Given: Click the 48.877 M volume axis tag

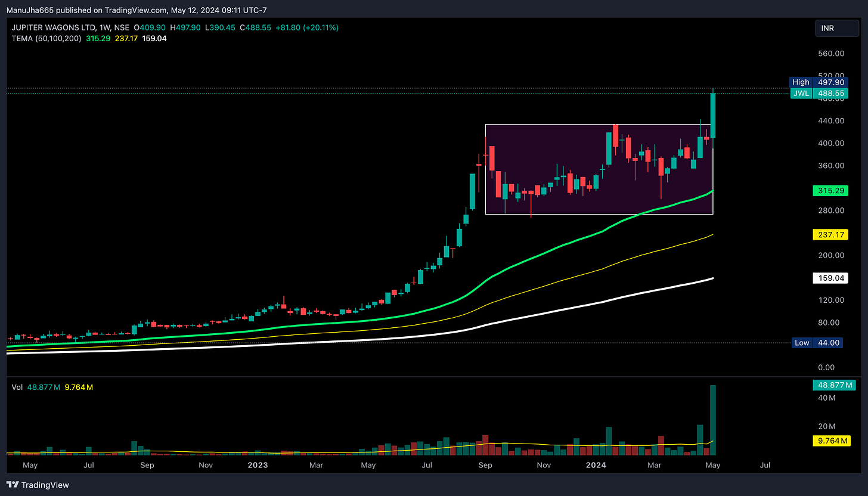Looking at the screenshot, I should [x=834, y=385].
